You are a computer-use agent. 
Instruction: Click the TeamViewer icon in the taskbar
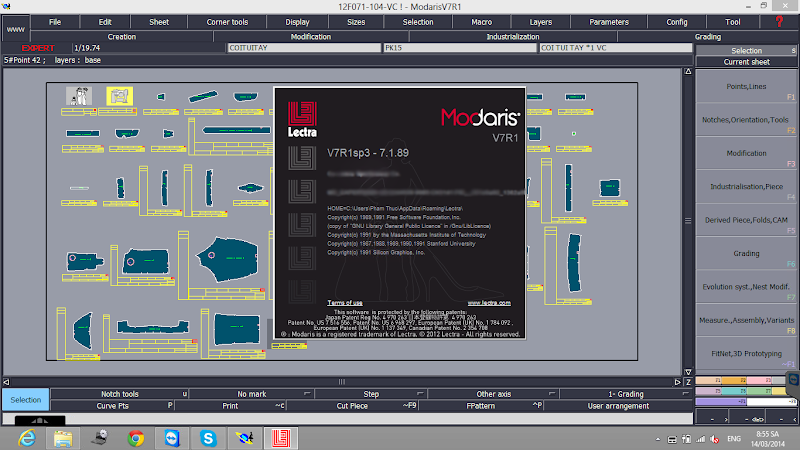(172, 438)
